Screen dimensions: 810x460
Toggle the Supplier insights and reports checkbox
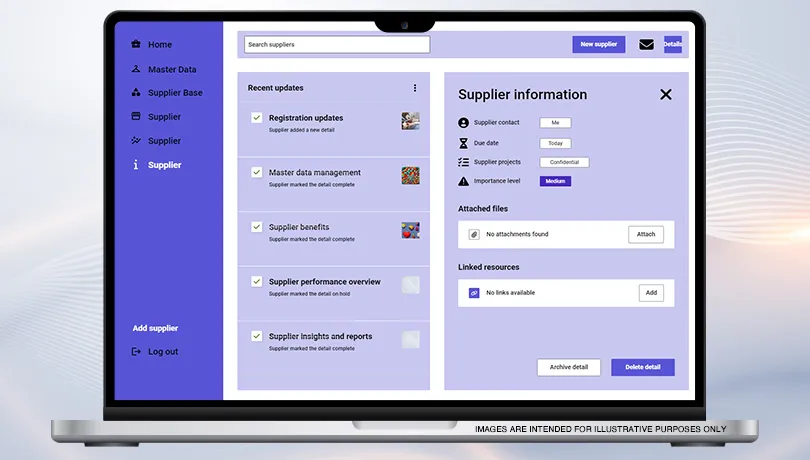tap(257, 336)
